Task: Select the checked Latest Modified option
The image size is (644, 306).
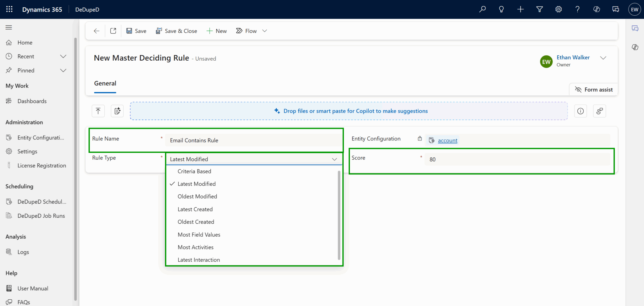Action: 197,184
